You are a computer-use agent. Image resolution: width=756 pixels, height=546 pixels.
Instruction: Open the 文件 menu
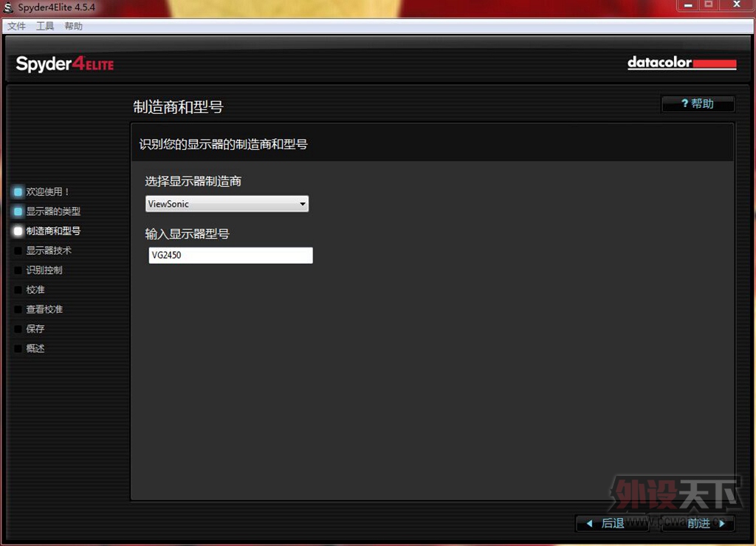pyautogui.click(x=16, y=26)
